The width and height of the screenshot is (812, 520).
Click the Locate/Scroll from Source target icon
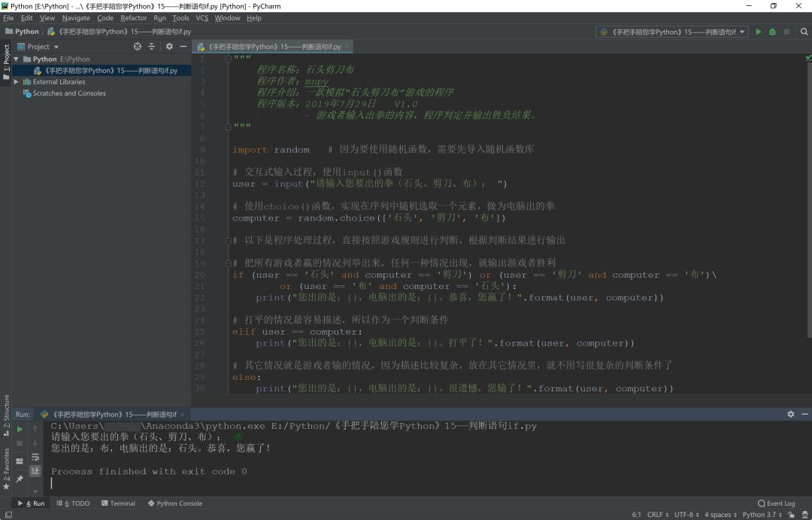pos(138,47)
